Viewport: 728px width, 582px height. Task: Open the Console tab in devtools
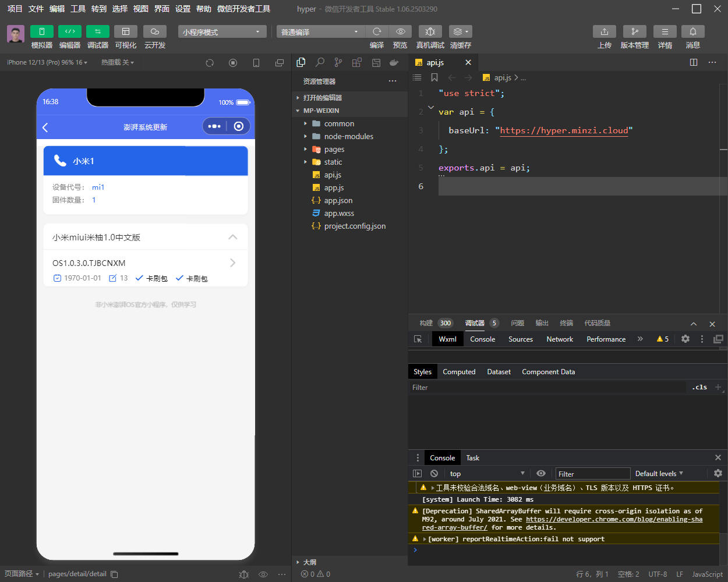pyautogui.click(x=483, y=339)
